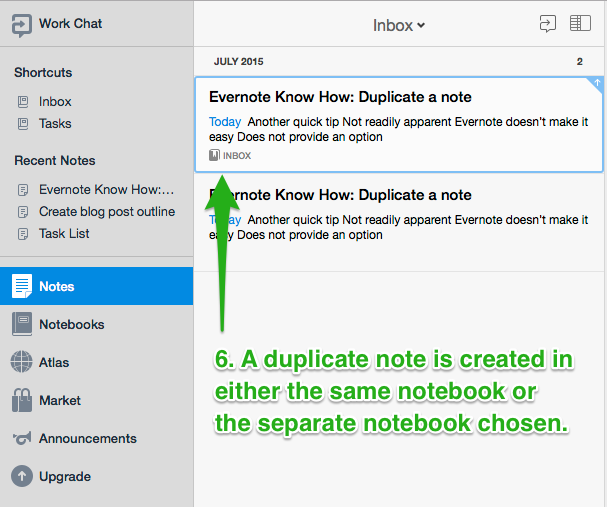This screenshot has width=607, height=507.
Task: Go to the Notebooks section
Action: click(72, 324)
